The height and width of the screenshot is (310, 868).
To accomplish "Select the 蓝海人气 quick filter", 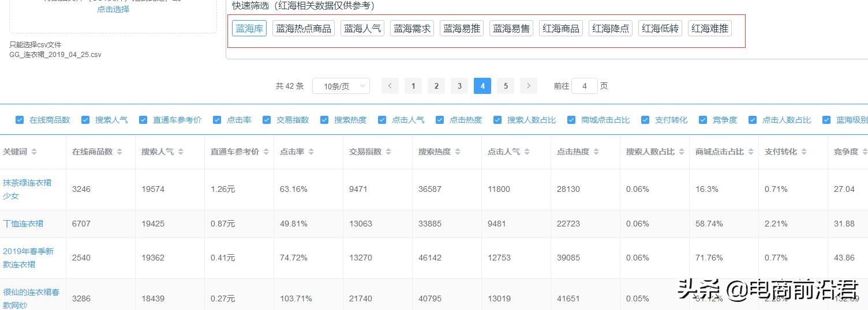I will pyautogui.click(x=362, y=28).
